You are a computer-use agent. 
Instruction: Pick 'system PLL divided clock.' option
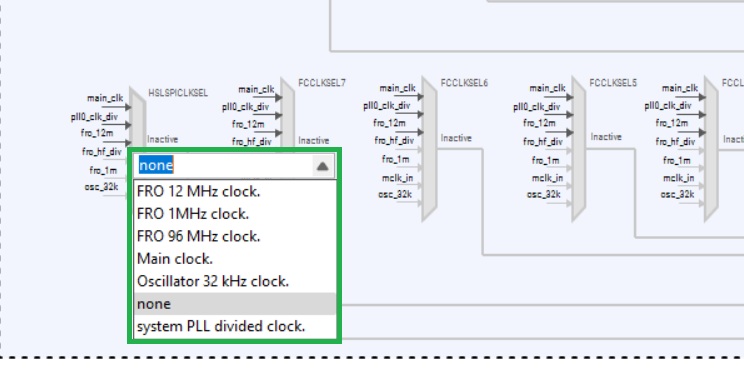pos(234,326)
